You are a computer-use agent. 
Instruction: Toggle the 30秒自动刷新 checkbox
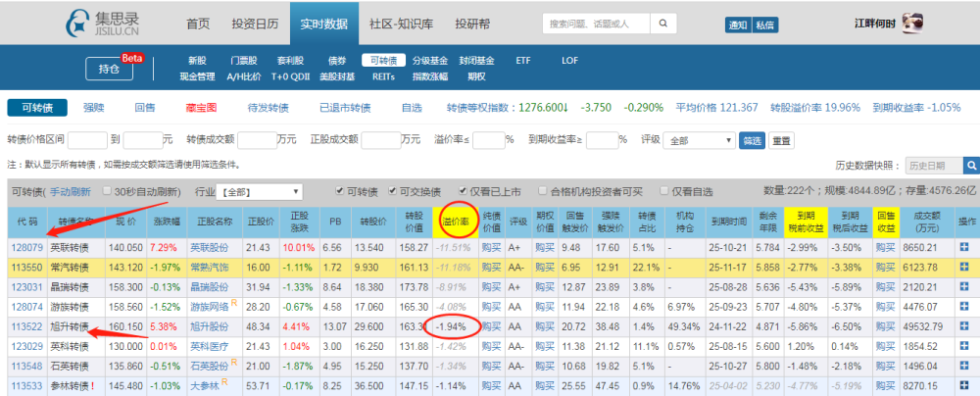point(106,191)
